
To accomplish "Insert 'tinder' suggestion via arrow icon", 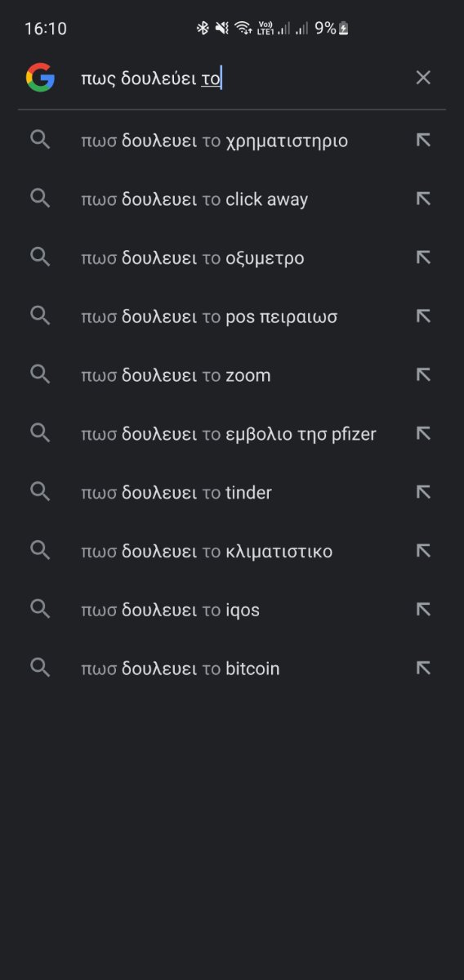I will tap(423, 493).
